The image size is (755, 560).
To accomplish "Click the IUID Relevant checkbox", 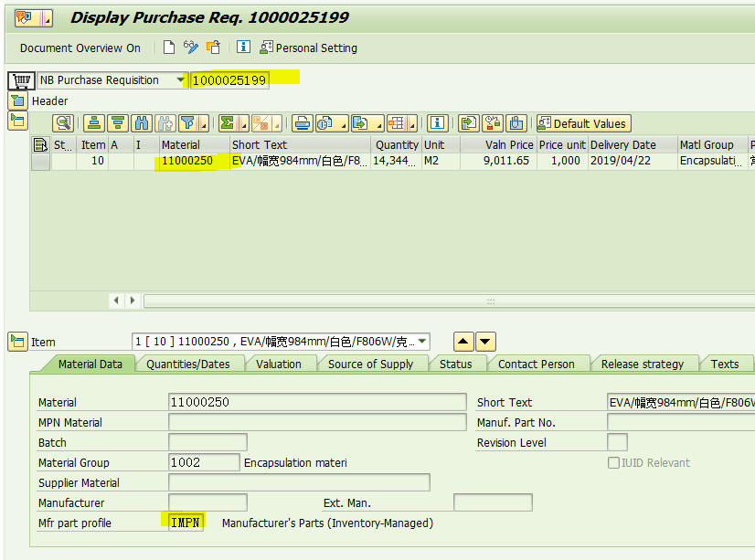I will click(x=613, y=461).
